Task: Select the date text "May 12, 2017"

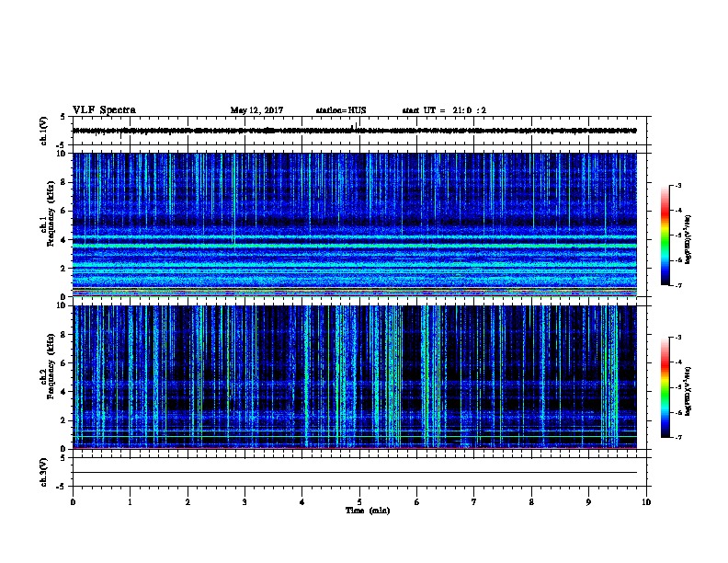Action: pyautogui.click(x=256, y=110)
